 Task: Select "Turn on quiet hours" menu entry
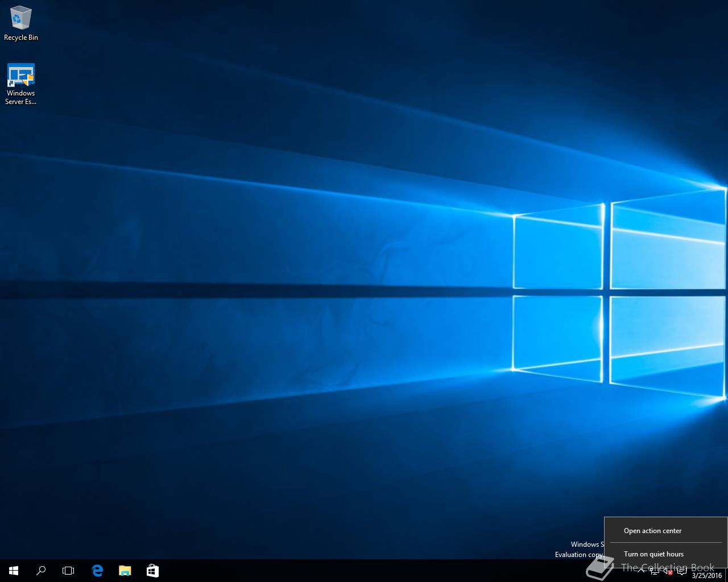coord(653,554)
